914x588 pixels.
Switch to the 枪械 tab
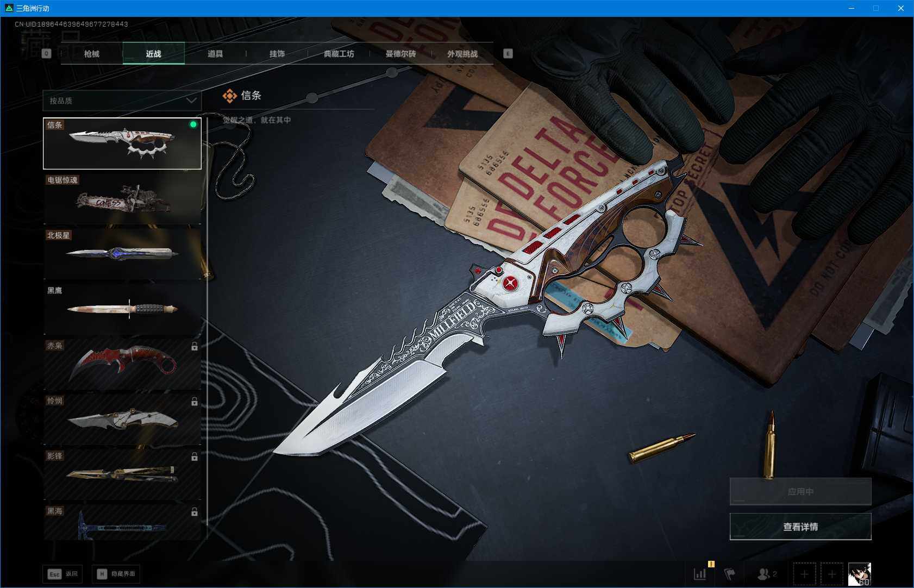(x=92, y=53)
